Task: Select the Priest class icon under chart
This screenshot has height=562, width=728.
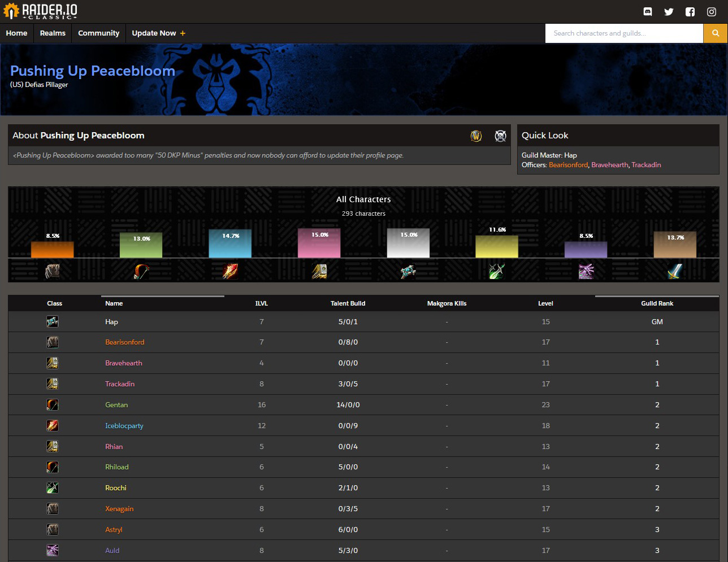Action: [408, 272]
